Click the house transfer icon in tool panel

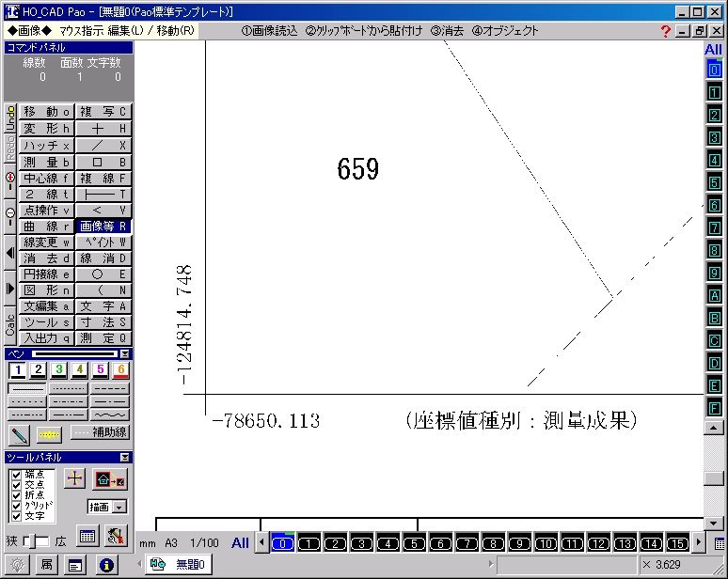109,479
